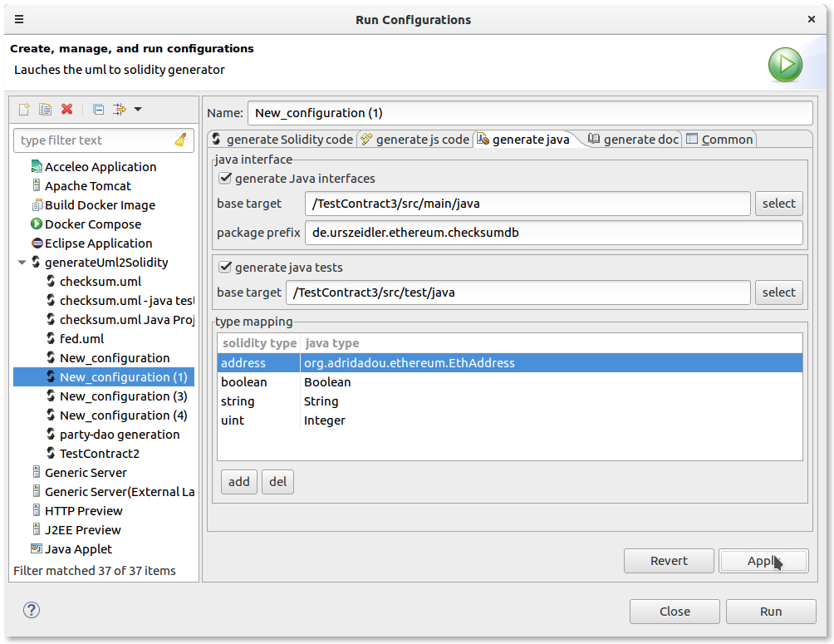The image size is (834, 644).
Task: Switch to generate js code tab
Action: click(x=415, y=140)
